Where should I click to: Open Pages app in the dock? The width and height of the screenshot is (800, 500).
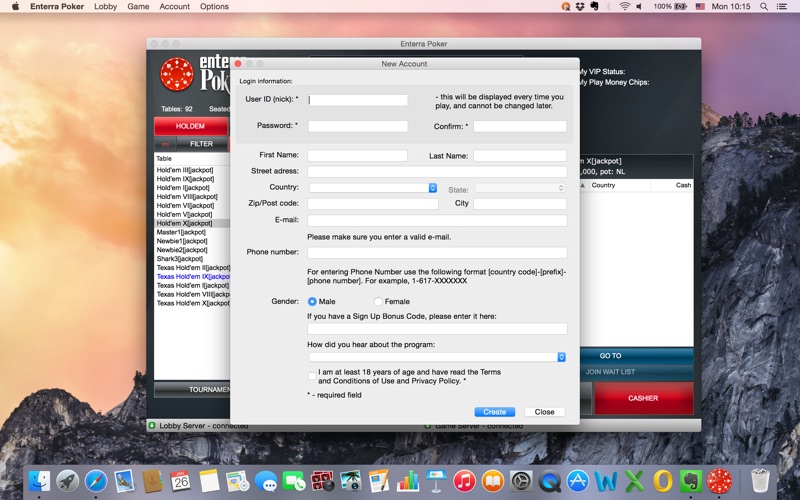click(379, 481)
